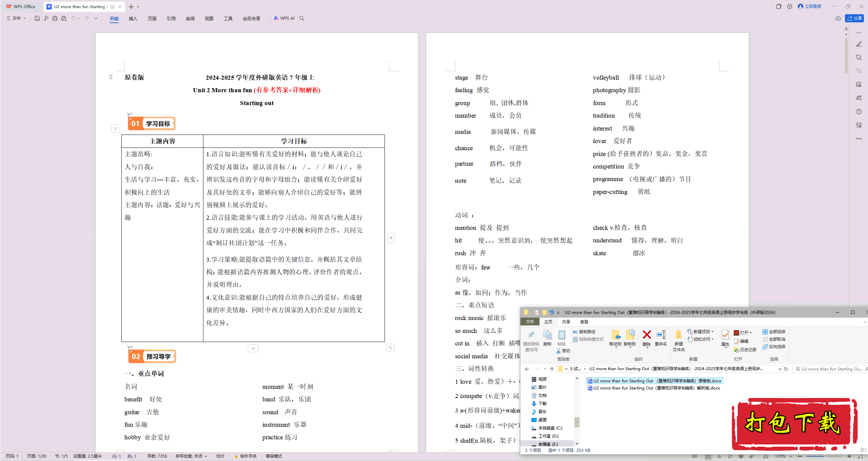Click 编辑 in Explorer open group
The image size is (868, 461).
(741, 341)
